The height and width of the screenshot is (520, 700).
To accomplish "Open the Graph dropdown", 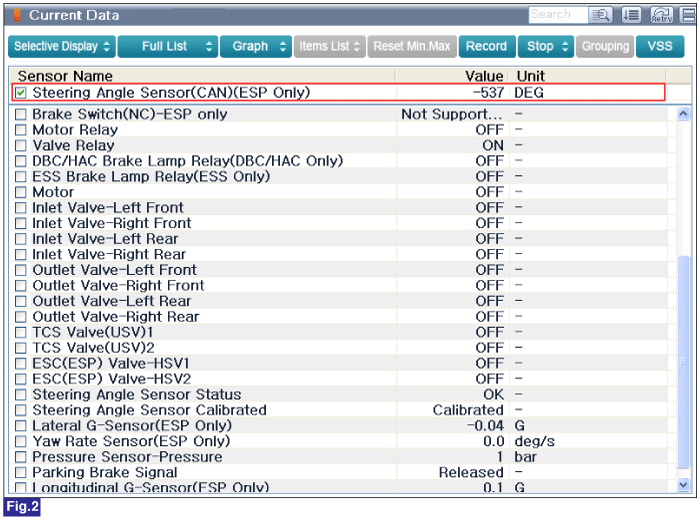I will pyautogui.click(x=256, y=46).
